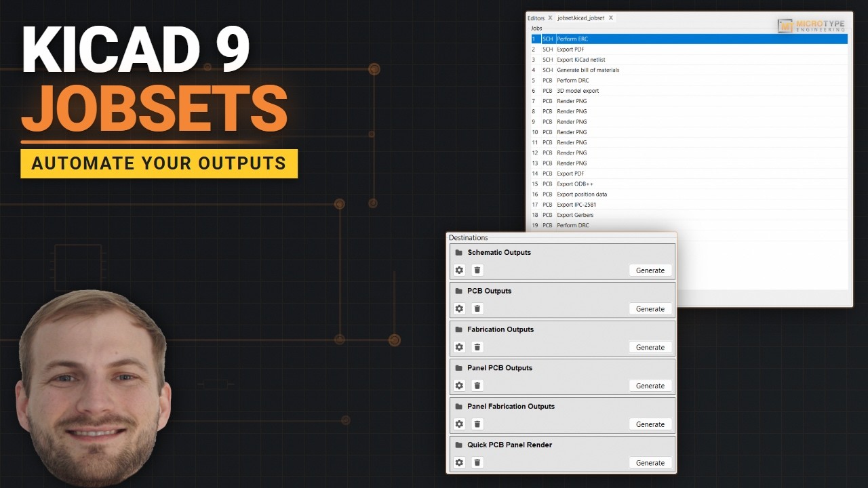Close the jobset.kicad_jobset tab
The width and height of the screenshot is (868, 488).
click(x=611, y=18)
